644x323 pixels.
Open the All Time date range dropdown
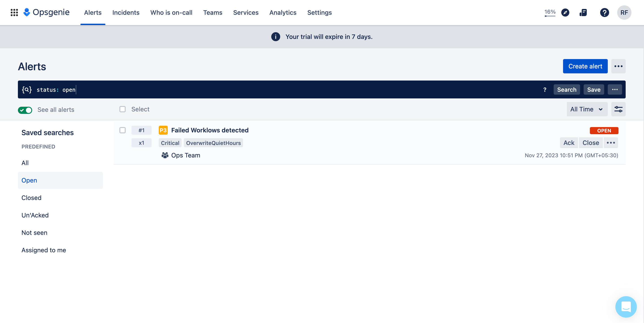pos(587,109)
